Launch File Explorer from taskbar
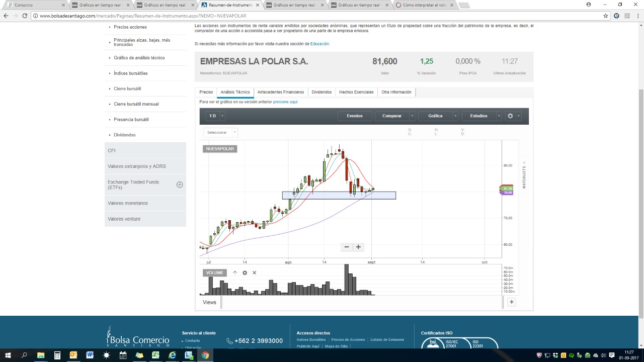 tap(41, 355)
